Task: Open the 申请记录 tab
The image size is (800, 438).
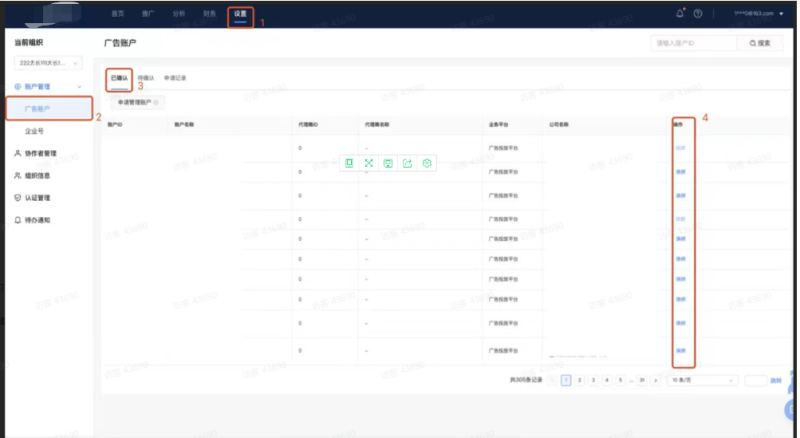Action: pyautogui.click(x=175, y=77)
